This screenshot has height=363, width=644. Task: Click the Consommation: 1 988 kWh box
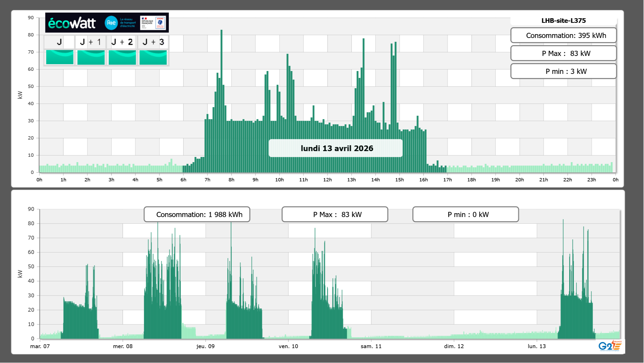pyautogui.click(x=197, y=214)
